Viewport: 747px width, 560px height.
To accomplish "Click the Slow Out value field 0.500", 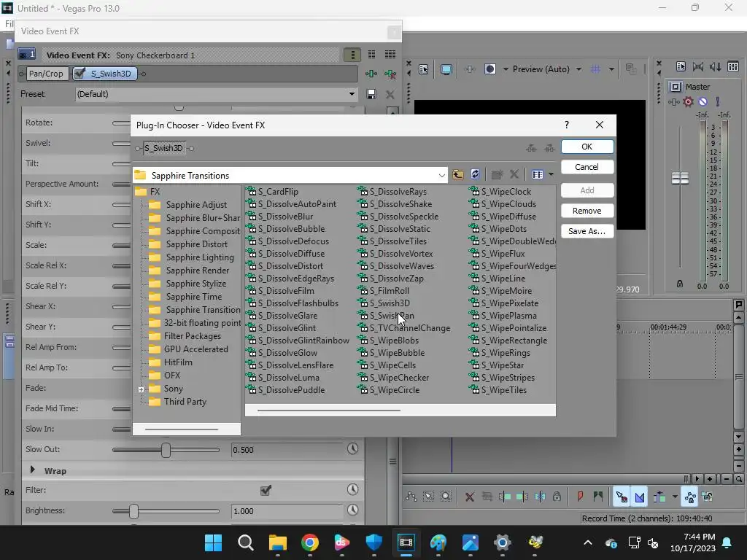I will 286,449.
